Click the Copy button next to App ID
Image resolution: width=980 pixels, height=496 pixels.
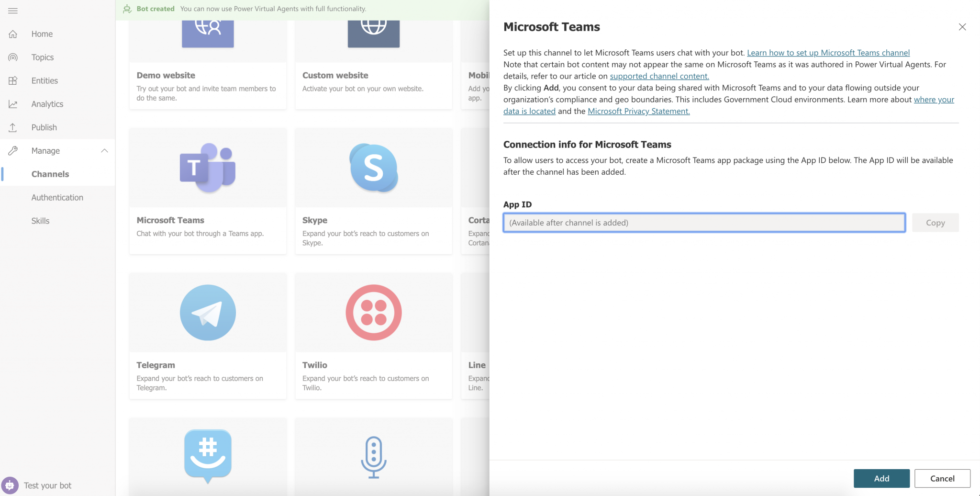click(x=935, y=222)
